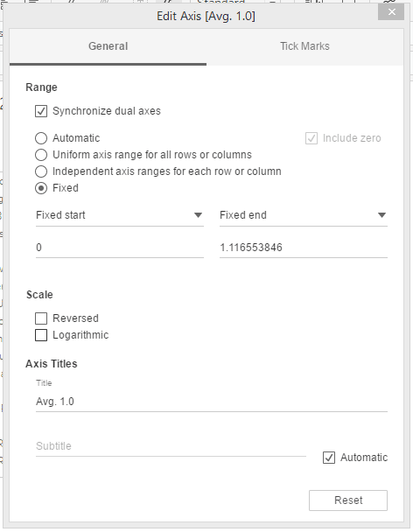Screen dimensions: 413x532
Task: Select the Fixed range radio button
Action: 41,188
